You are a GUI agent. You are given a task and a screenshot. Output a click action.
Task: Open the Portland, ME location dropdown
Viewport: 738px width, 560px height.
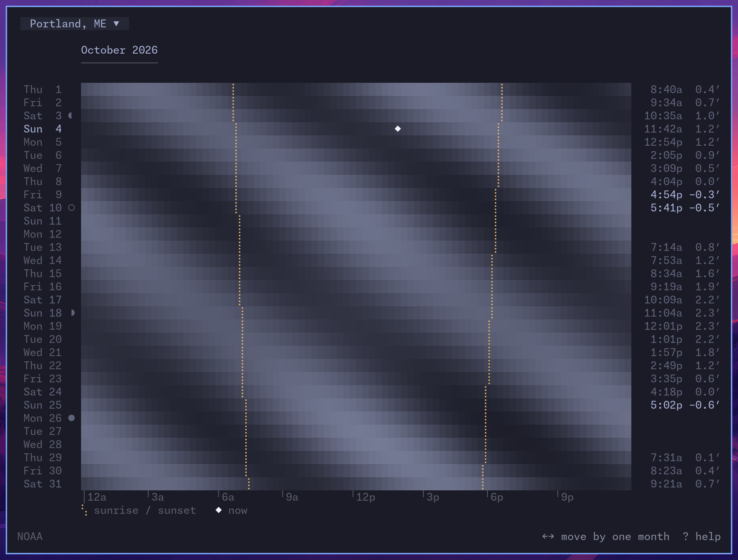click(74, 24)
